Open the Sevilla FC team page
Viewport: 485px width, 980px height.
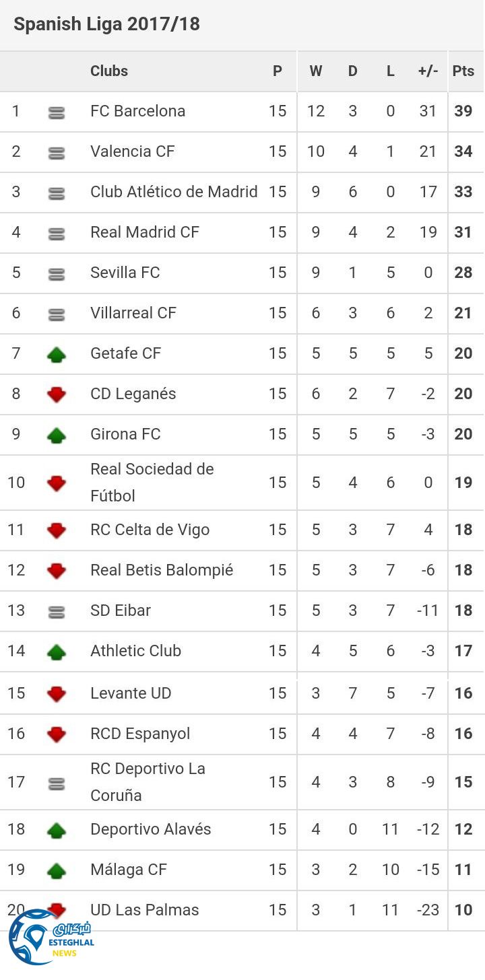(x=125, y=273)
